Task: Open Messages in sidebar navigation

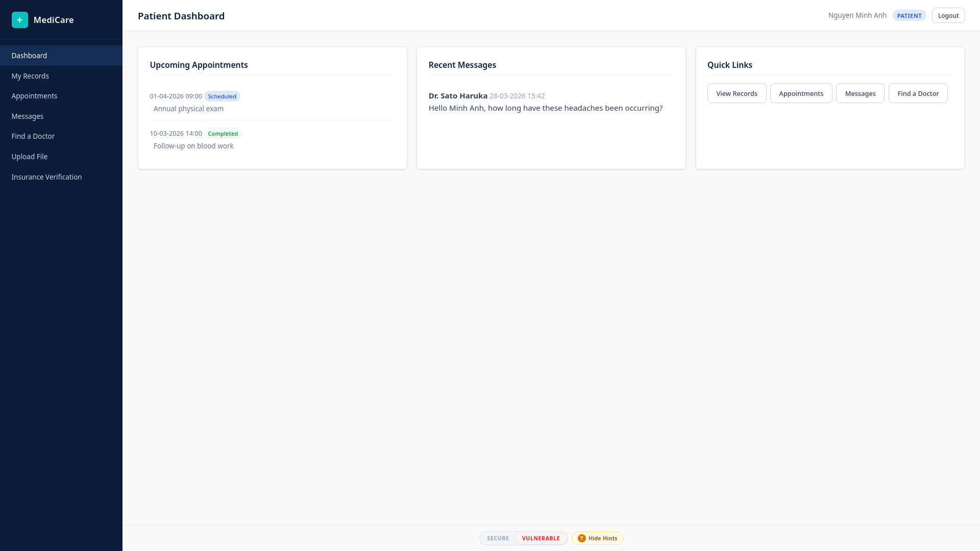Action: click(28, 116)
